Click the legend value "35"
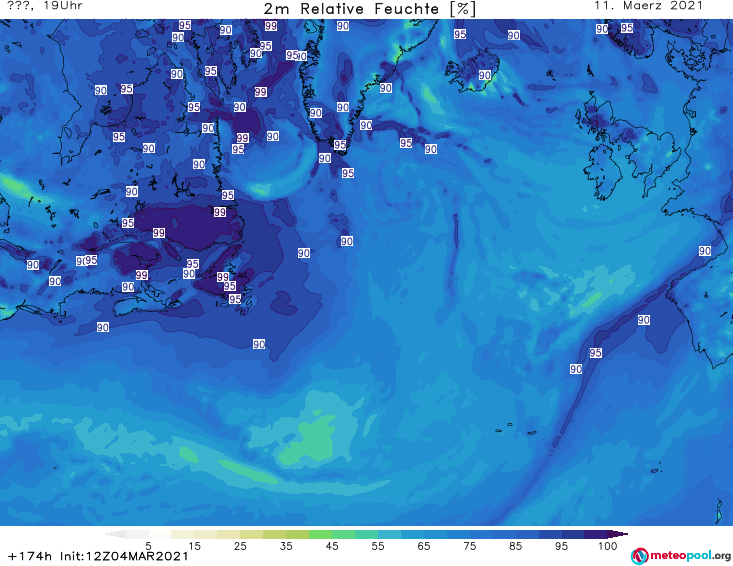Image resolution: width=733 pixels, height=566 pixels. click(286, 546)
